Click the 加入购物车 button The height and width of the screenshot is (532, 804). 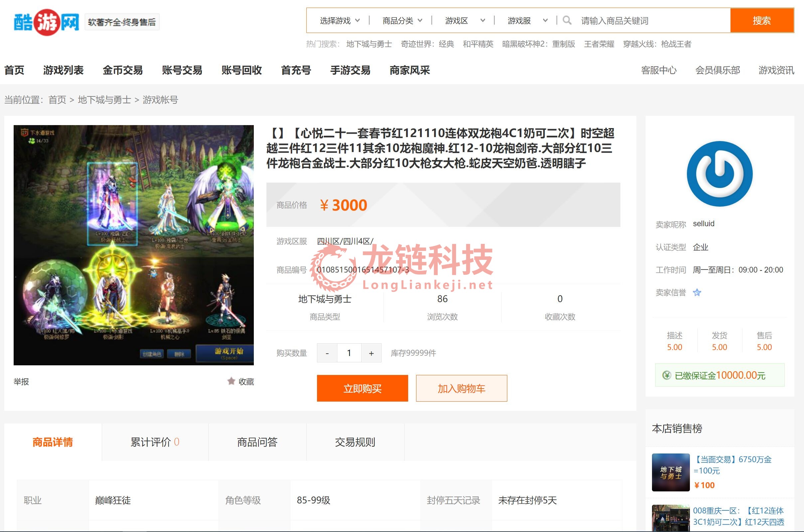[461, 388]
